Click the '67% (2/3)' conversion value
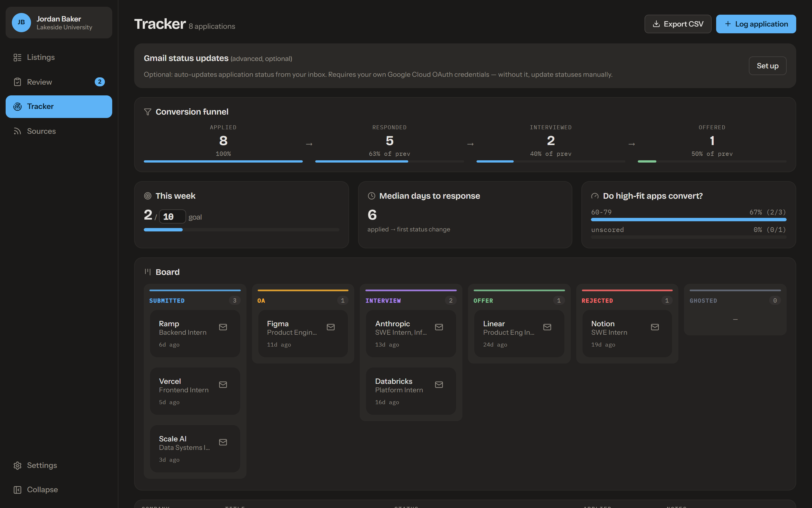 coord(768,212)
